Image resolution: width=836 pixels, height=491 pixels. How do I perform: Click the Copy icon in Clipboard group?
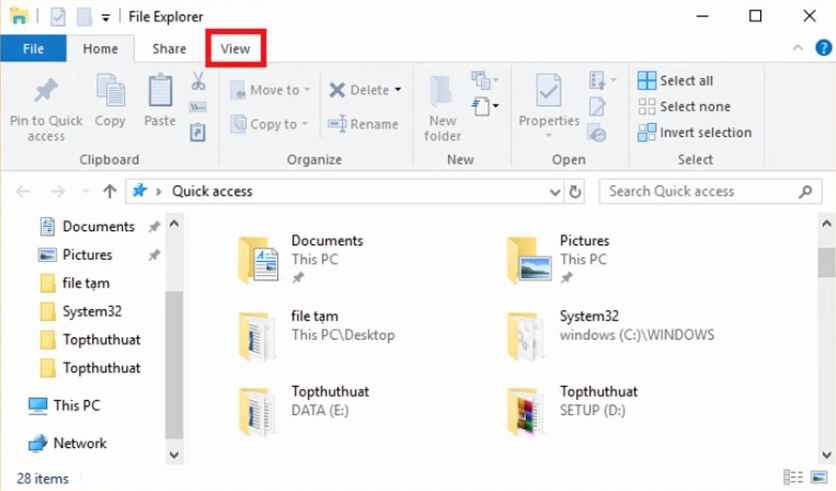(x=110, y=92)
